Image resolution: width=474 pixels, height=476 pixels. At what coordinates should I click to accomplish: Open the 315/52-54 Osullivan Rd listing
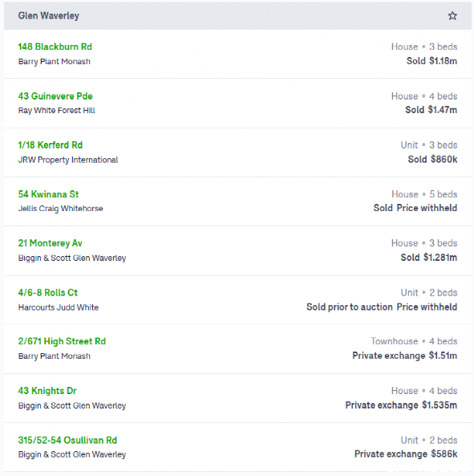pyautogui.click(x=67, y=440)
